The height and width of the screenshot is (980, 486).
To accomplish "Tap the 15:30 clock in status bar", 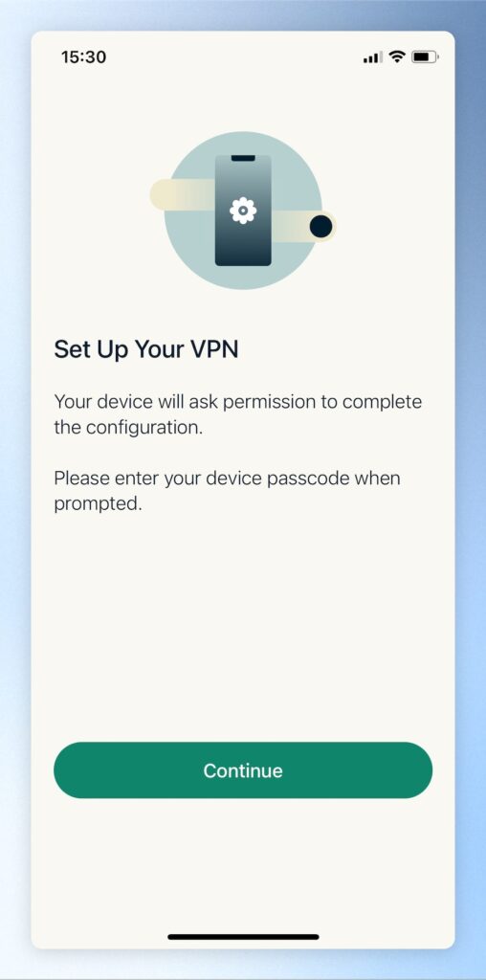I will tap(83, 56).
